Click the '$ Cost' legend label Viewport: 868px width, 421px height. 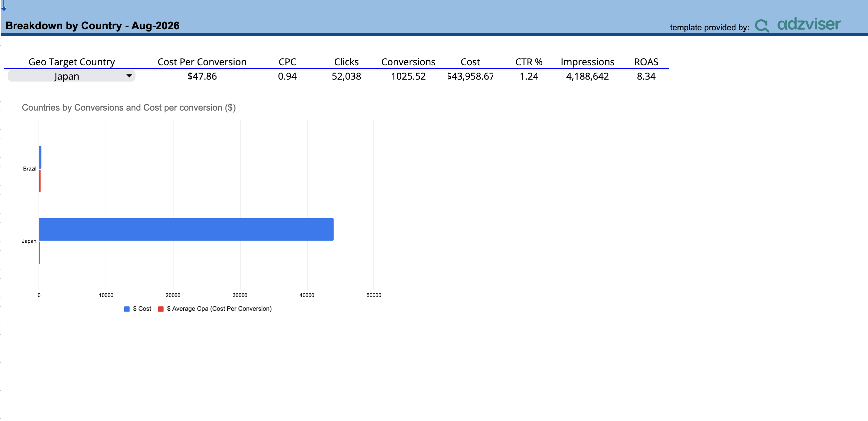pos(142,309)
